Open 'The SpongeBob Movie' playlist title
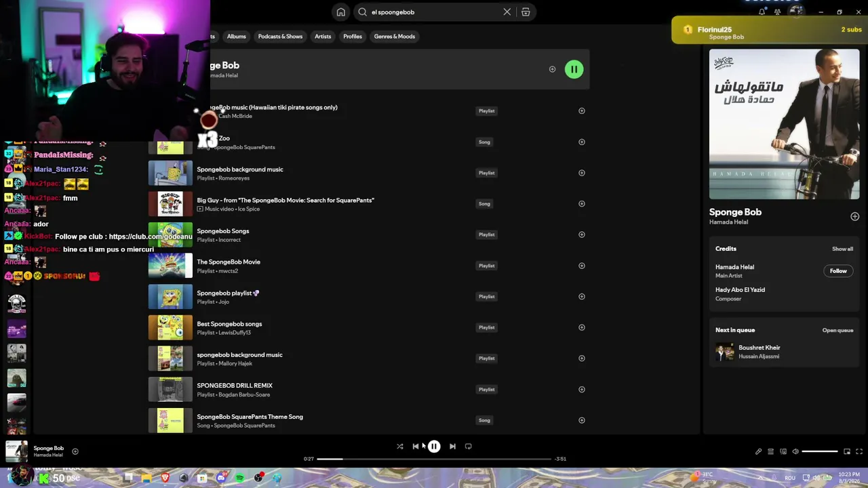868x488 pixels. pyautogui.click(x=229, y=262)
